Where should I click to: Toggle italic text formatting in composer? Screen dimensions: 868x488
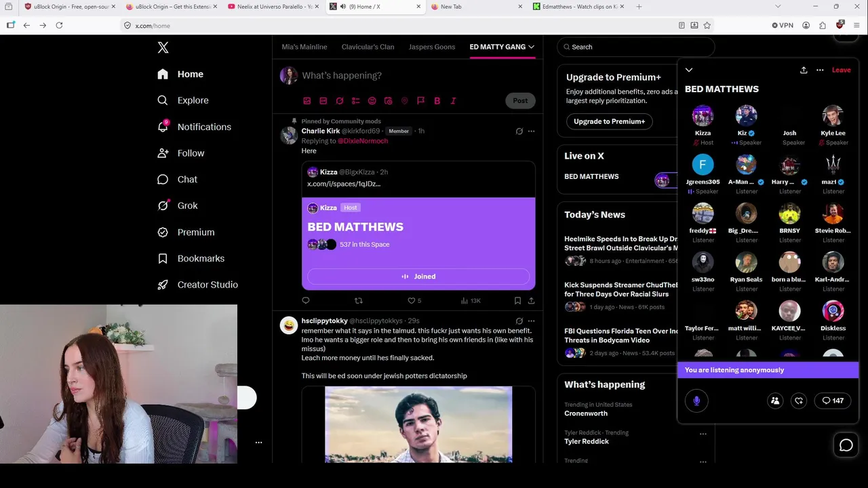click(x=453, y=101)
